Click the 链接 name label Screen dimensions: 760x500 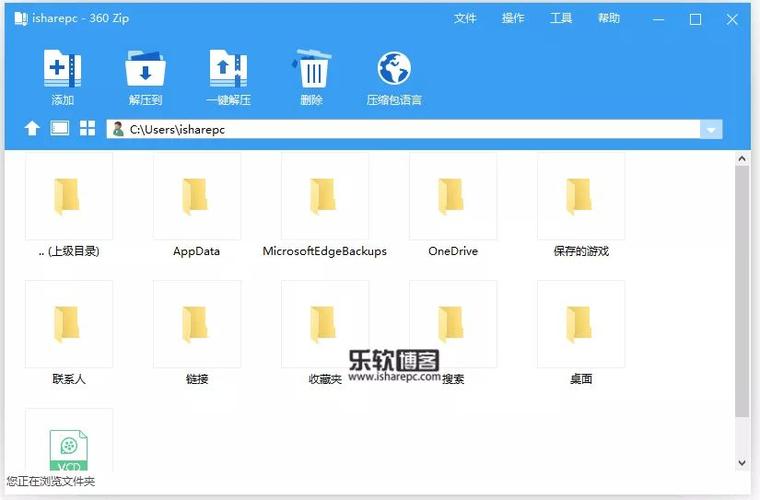(197, 379)
